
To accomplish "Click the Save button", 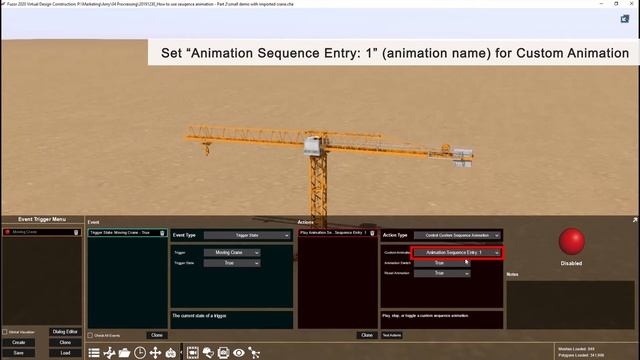I will coord(18,353).
